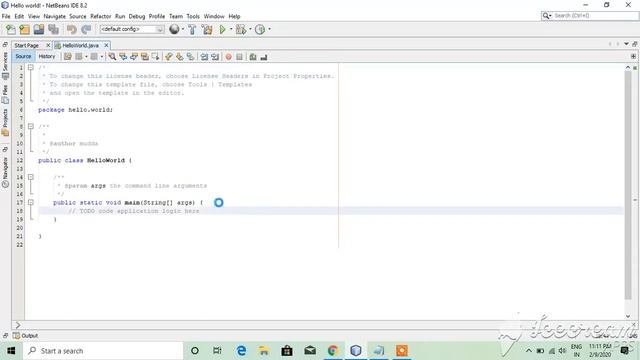Click the editor vertical scrollbar
This screenshot has width=640, height=360.
tap(628, 186)
